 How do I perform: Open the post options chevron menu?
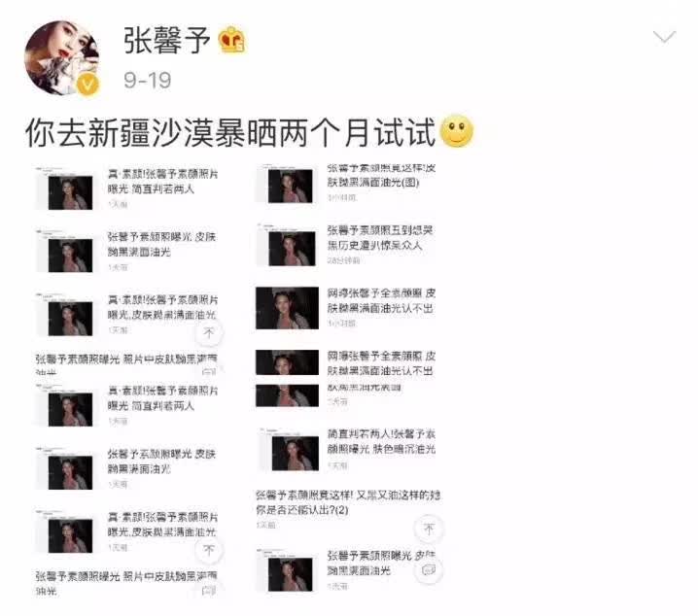tap(664, 37)
